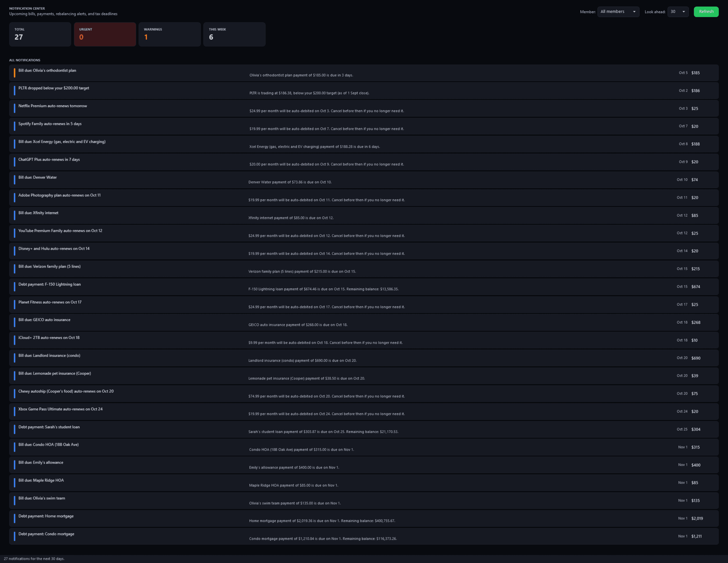This screenshot has height=563, width=728.
Task: Open the GEICO auto insurance bill row
Action: coord(364,322)
